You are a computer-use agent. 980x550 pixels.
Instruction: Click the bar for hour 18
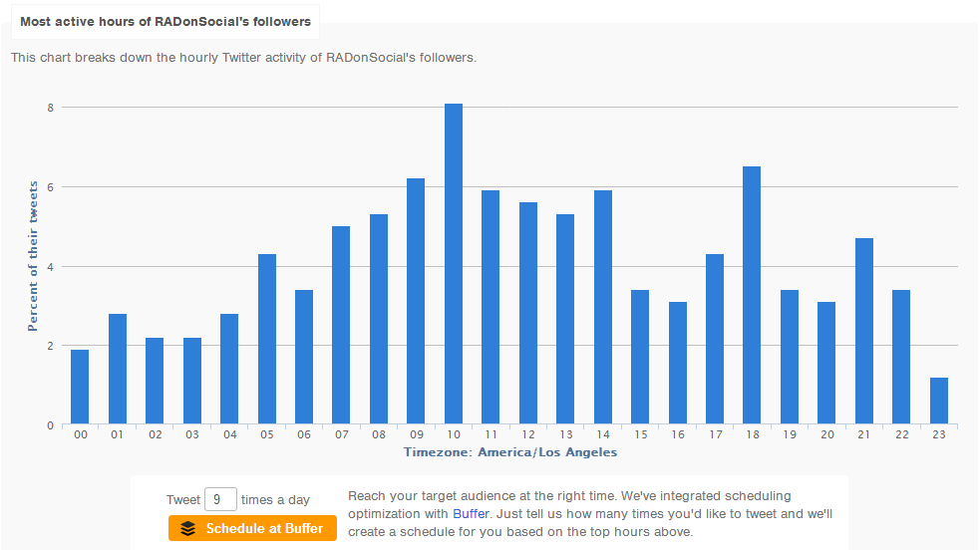(752, 295)
